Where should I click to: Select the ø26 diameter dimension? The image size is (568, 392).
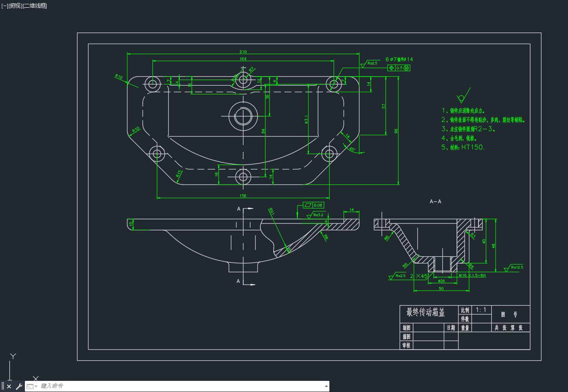click(x=441, y=281)
